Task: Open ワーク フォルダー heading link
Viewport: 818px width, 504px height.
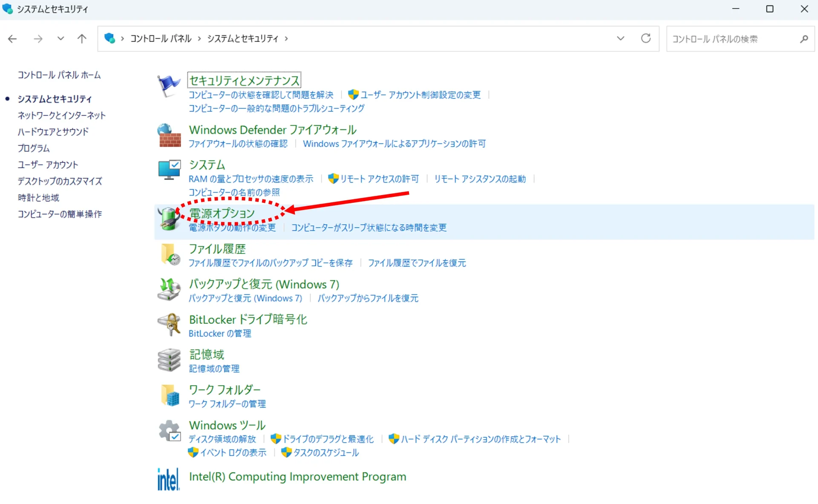Action: 225,390
